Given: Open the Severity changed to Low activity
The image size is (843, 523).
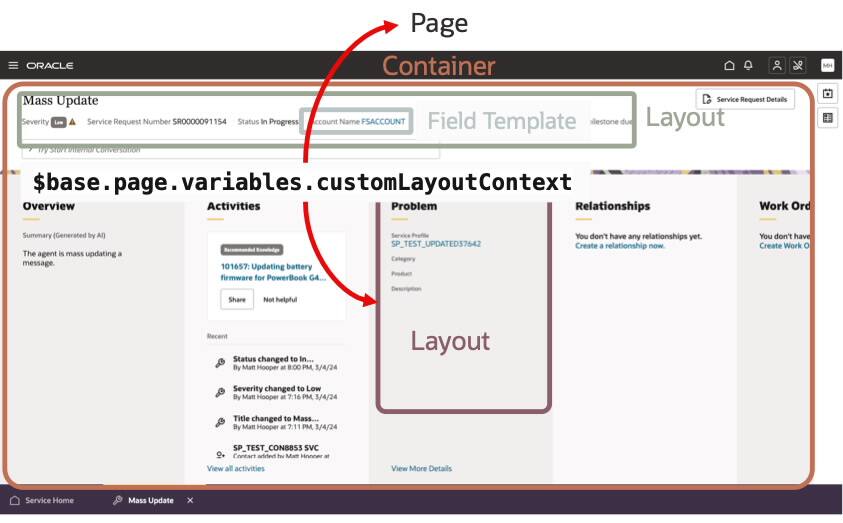Looking at the screenshot, I should coord(285,392).
